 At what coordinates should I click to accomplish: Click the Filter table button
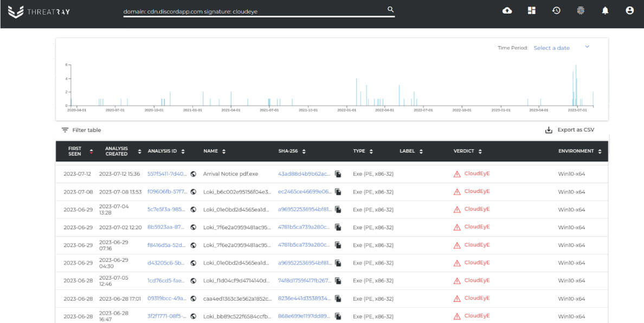pyautogui.click(x=81, y=130)
